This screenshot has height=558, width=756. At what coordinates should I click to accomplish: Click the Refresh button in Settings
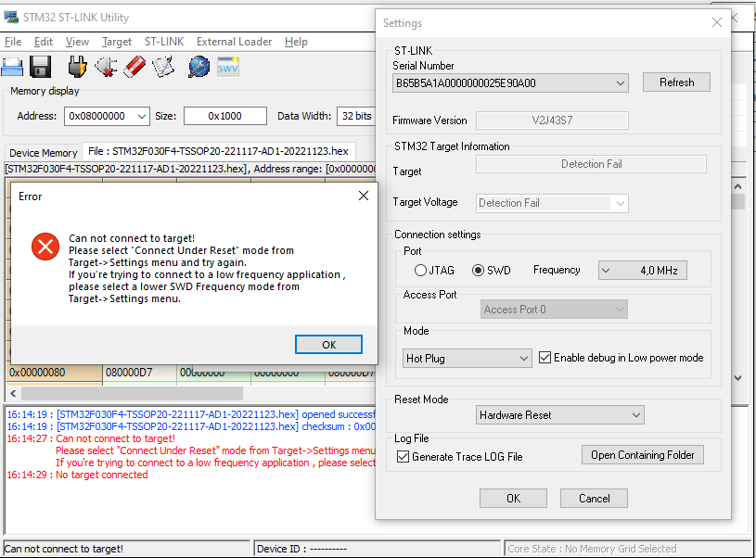676,82
